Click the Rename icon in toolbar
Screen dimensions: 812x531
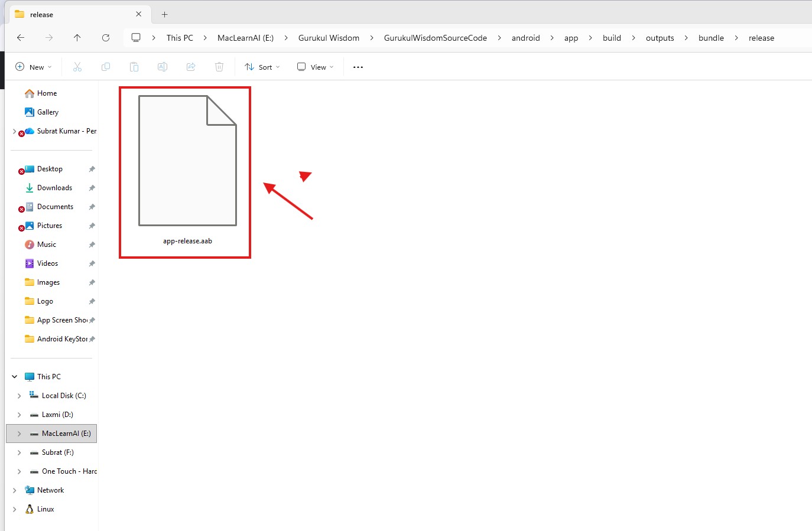click(163, 67)
